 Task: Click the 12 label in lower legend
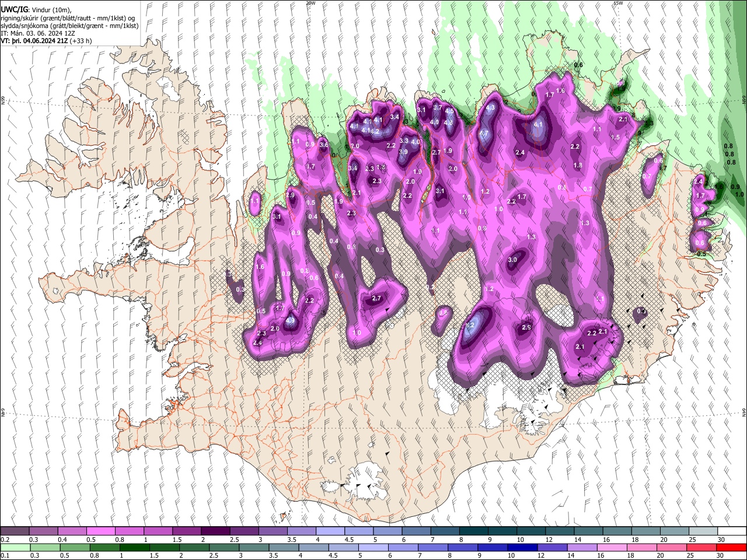(x=542, y=555)
